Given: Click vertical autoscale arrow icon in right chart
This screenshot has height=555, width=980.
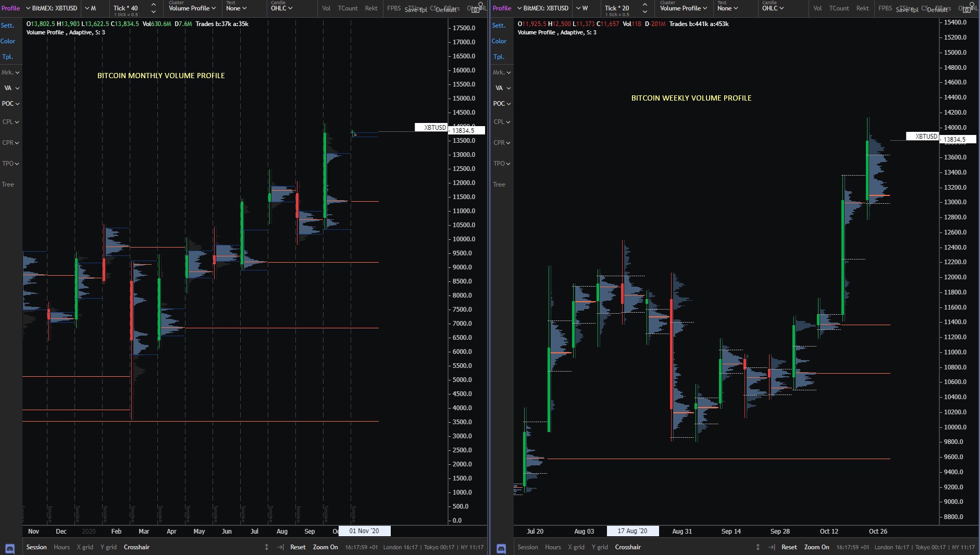Looking at the screenshot, I should [758, 547].
